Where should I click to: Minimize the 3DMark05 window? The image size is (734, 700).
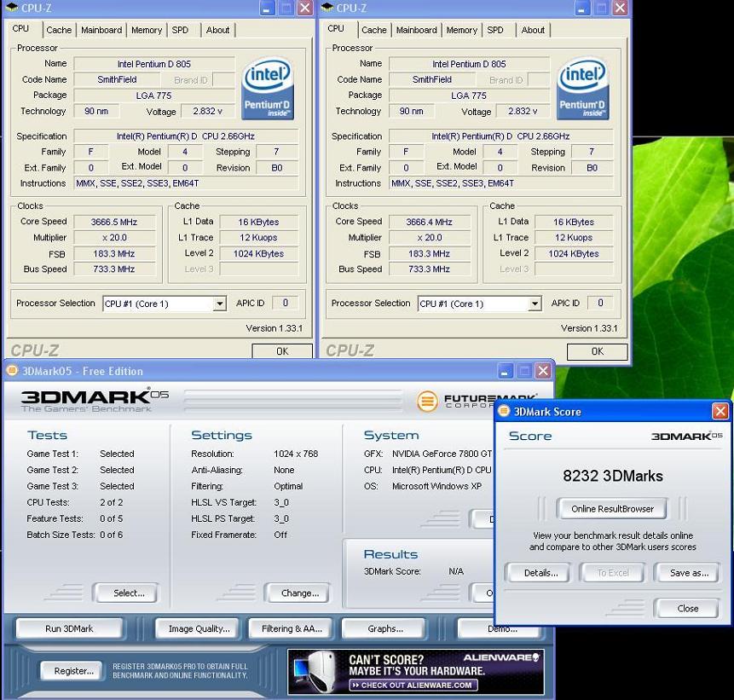pos(505,371)
